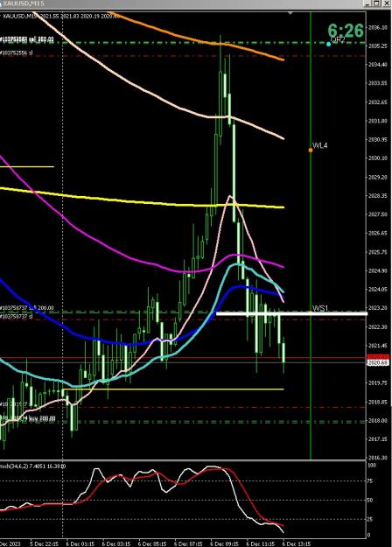Click the 5 Dec 22:15 time label
Screen dimensions: 392x547
pyautogui.click(x=44, y=543)
